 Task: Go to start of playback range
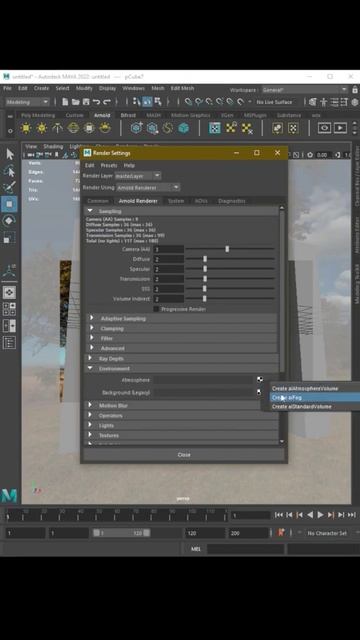coord(279,515)
